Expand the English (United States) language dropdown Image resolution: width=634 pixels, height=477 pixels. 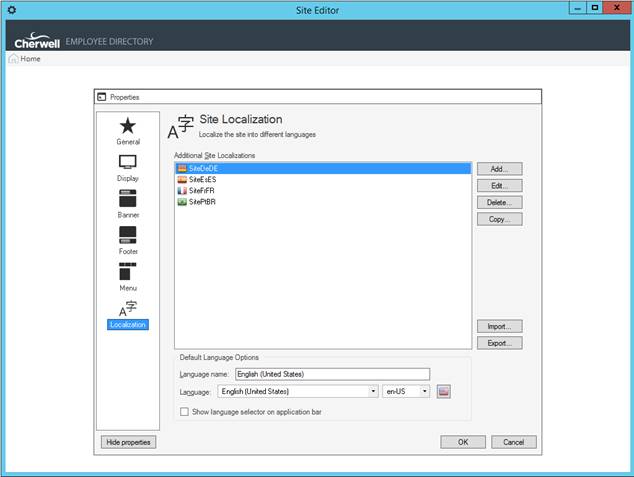373,391
